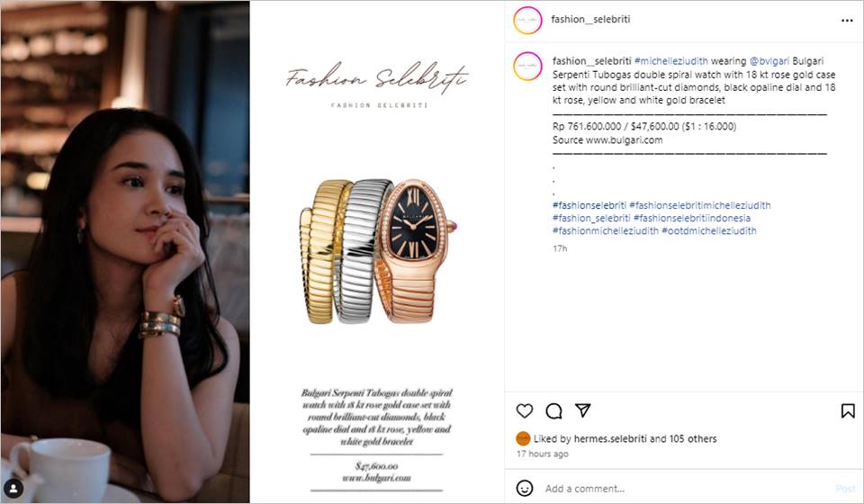Open the #michelleziudith hashtag in caption

point(671,61)
